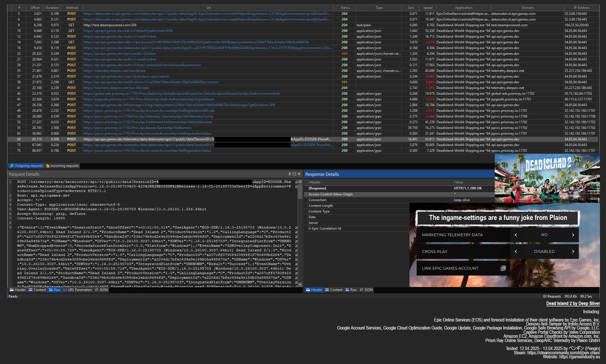This screenshot has width=606, height=364.
Task: Switch Request Details to Content tab
Action: [x=37, y=290]
